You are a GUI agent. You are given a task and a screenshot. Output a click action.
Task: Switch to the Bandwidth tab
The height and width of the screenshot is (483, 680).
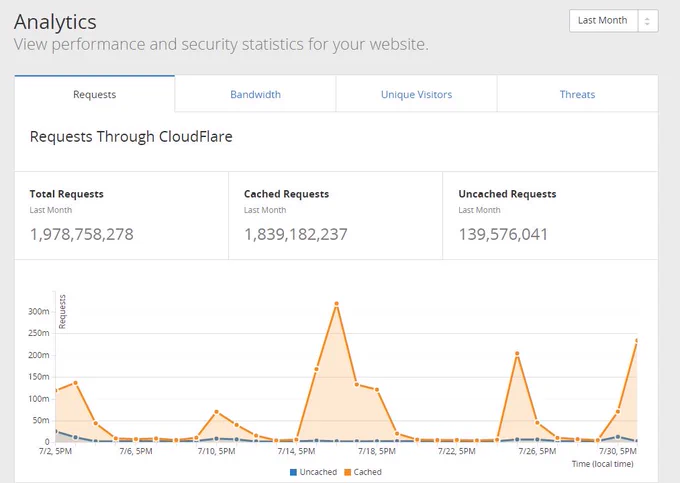tap(255, 94)
